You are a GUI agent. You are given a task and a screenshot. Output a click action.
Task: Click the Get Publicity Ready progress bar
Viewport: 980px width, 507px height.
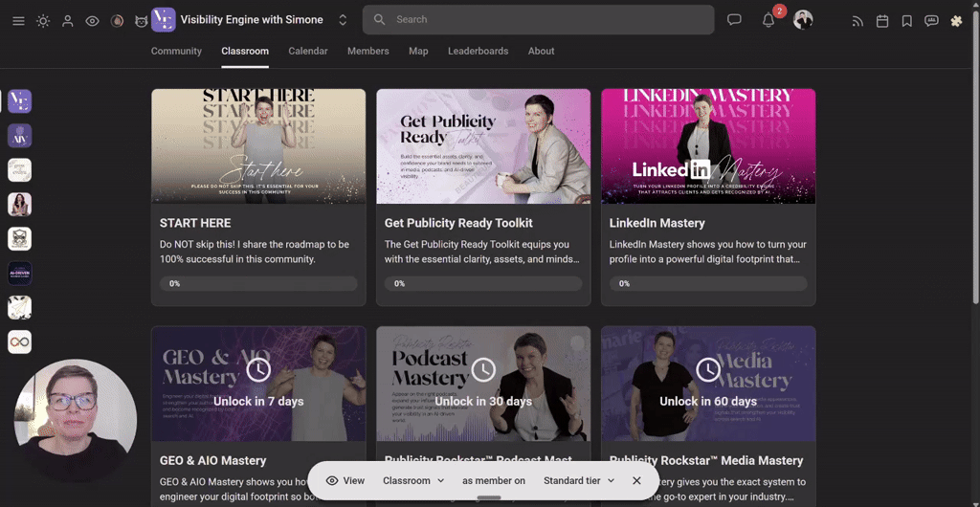click(x=483, y=283)
